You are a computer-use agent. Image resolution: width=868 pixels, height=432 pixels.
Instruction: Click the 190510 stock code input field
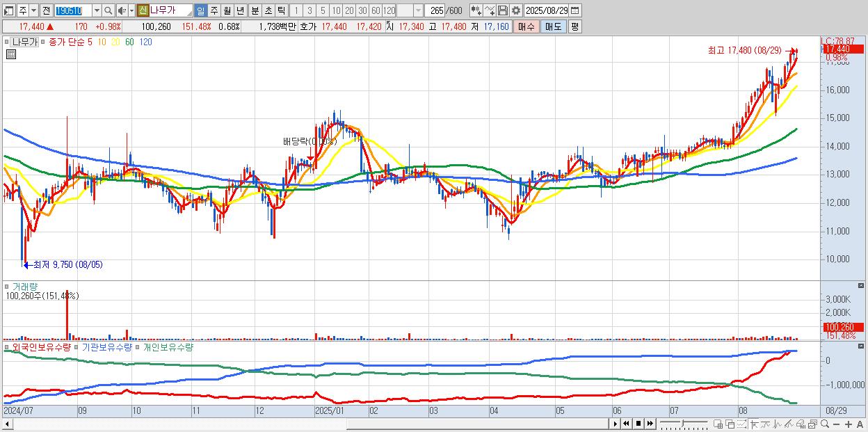point(73,10)
